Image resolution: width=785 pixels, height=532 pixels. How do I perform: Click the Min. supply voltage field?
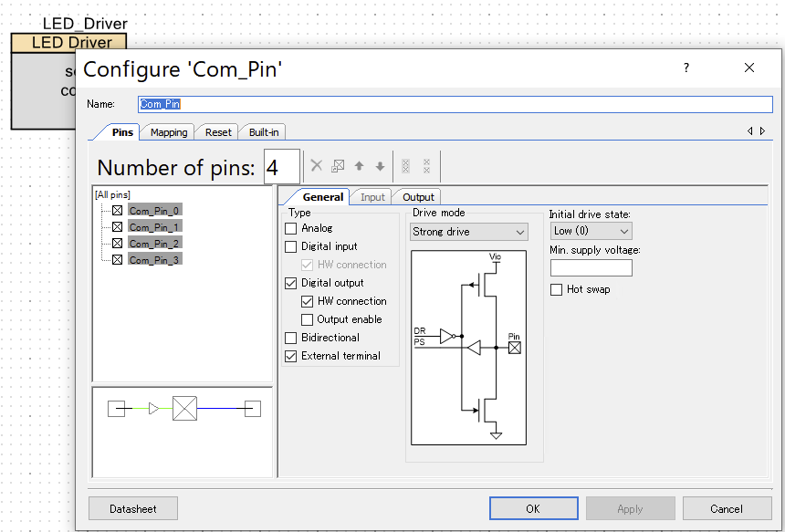(591, 267)
